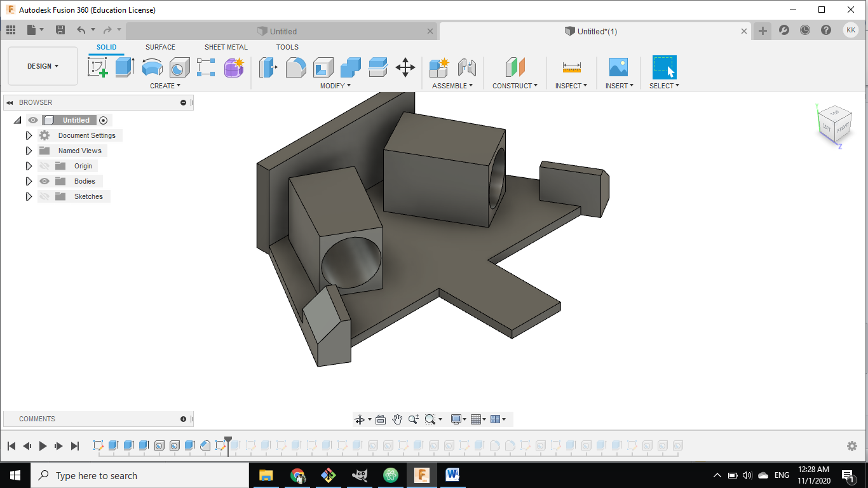Activate the Move/Copy tool
Image resolution: width=868 pixels, height=488 pixels.
405,67
